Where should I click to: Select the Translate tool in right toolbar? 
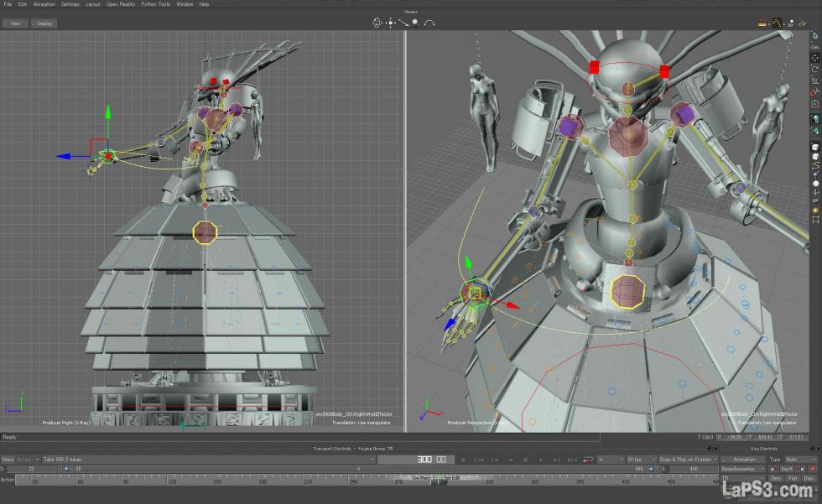[815, 58]
